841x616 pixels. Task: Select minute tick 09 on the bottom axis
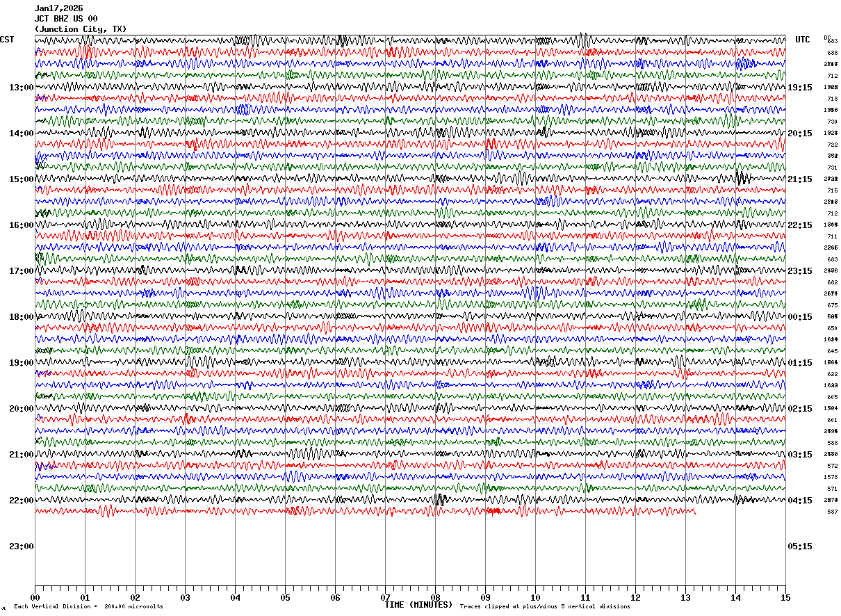pyautogui.click(x=485, y=597)
